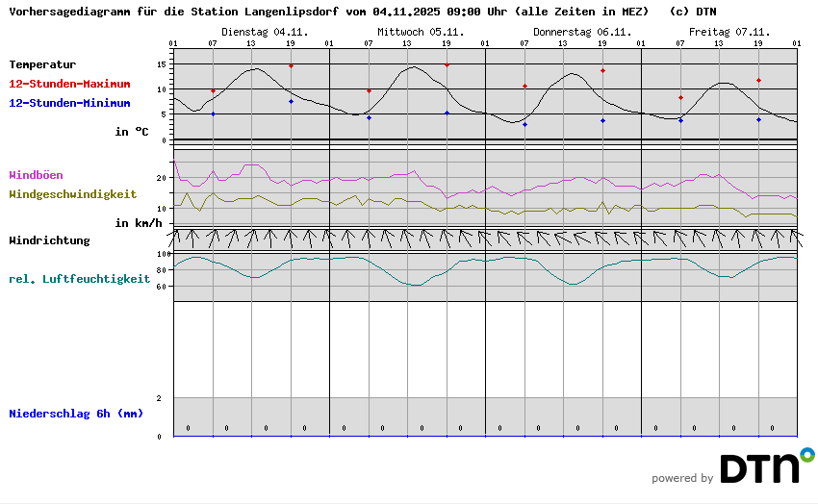Click blue minimum marker on Tuesday 19:00
The width and height of the screenshot is (818, 504).
coord(291,101)
